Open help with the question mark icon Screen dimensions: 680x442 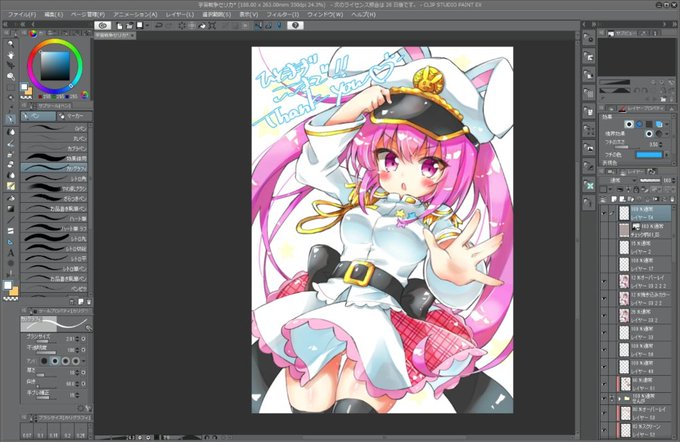click(x=295, y=26)
